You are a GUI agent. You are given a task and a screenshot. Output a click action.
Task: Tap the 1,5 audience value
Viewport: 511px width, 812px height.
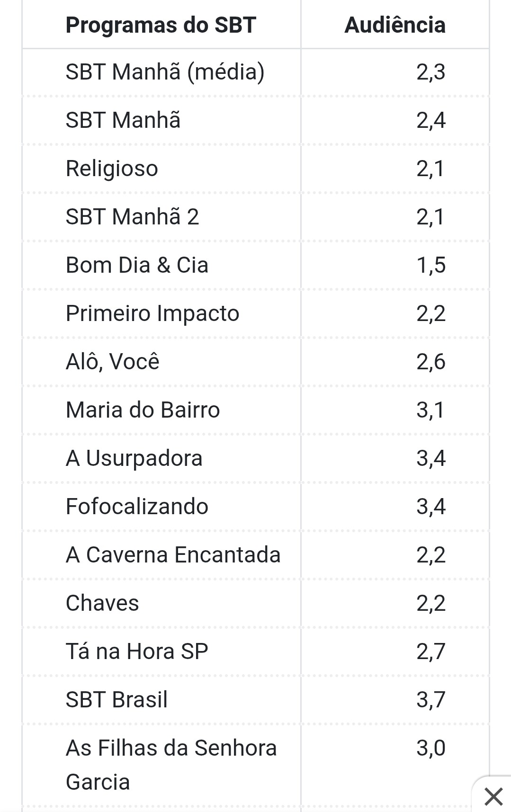[x=431, y=266]
